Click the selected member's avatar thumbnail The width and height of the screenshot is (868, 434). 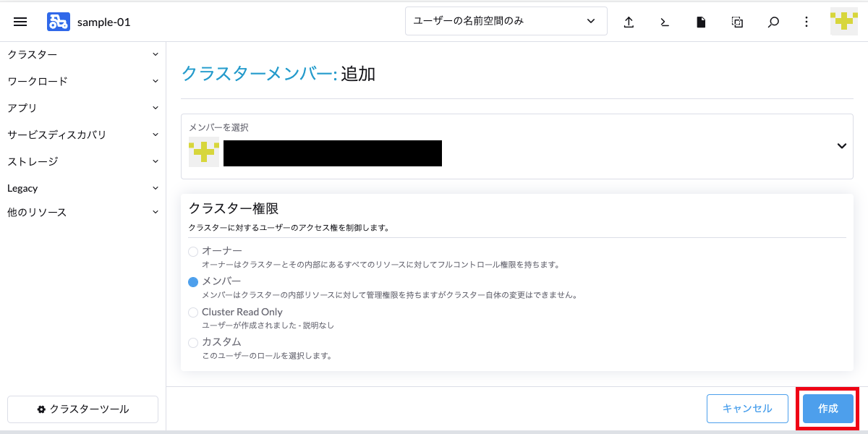[204, 152]
